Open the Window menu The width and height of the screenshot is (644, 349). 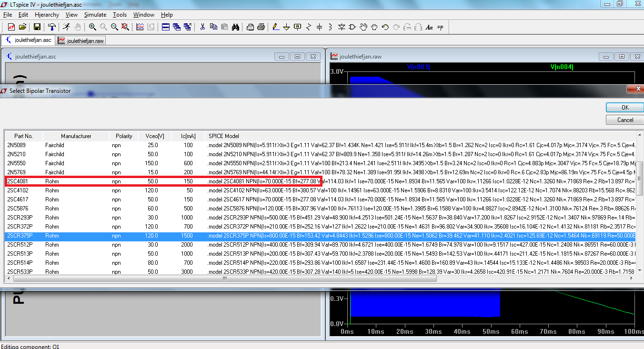click(144, 15)
